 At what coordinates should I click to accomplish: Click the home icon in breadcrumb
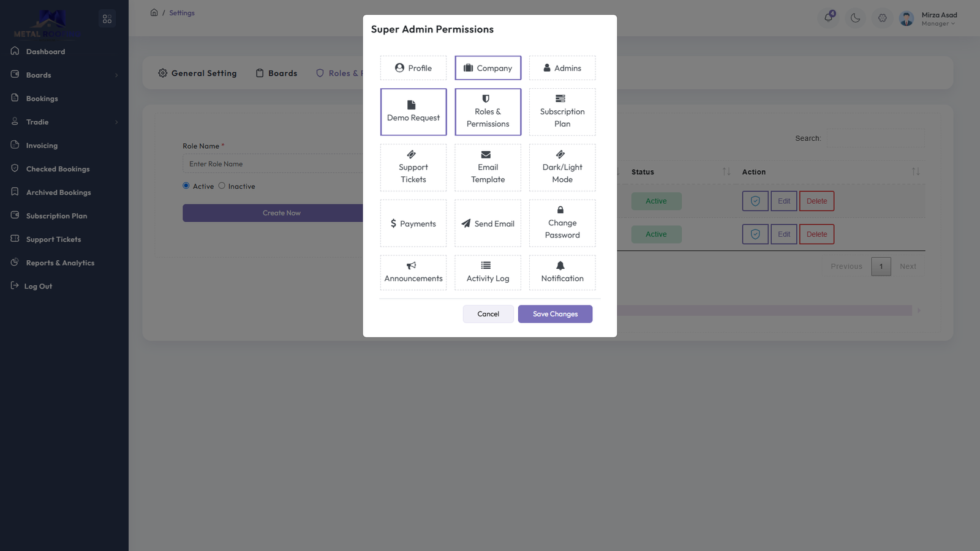[154, 13]
